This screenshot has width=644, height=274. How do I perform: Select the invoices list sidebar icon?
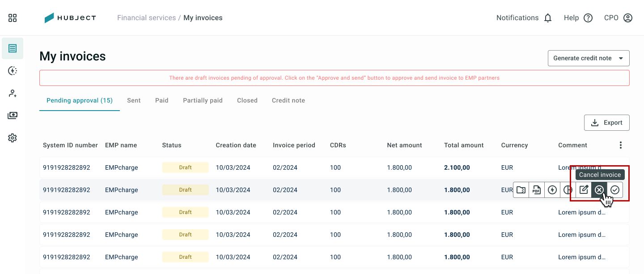(13, 48)
